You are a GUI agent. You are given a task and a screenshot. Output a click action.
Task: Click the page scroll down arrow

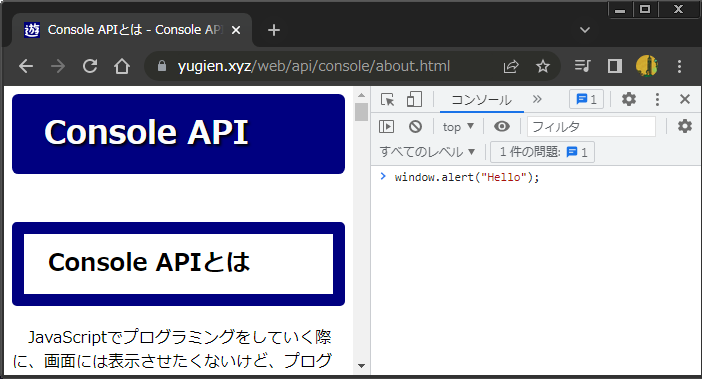[361, 366]
